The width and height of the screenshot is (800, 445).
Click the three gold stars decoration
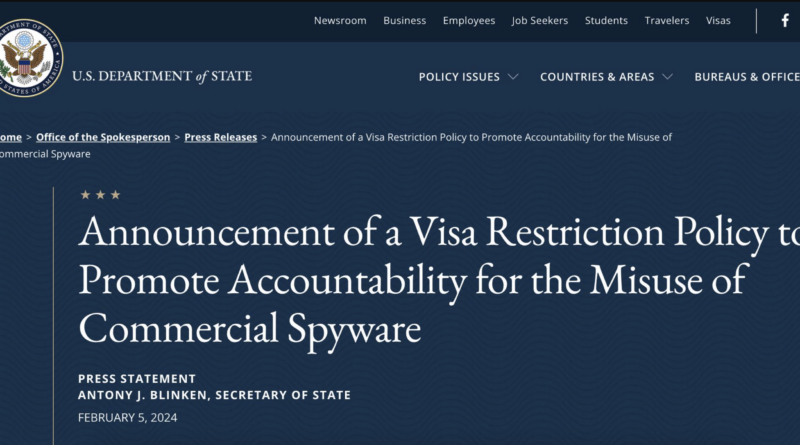[101, 194]
